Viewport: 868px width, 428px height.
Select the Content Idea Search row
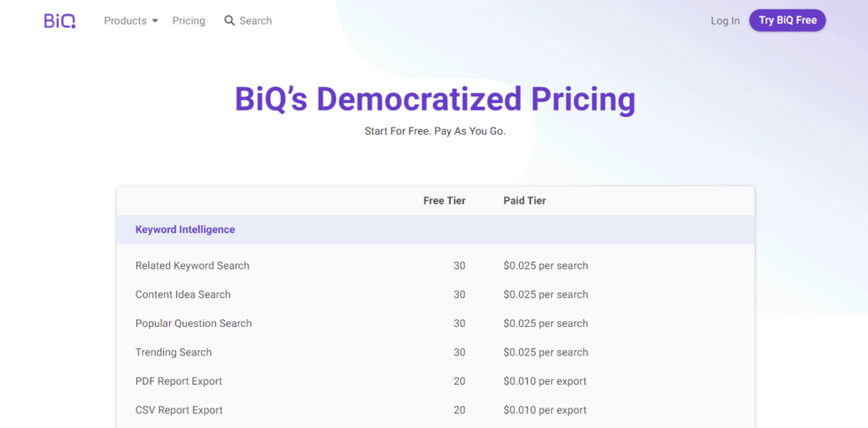[x=436, y=294]
